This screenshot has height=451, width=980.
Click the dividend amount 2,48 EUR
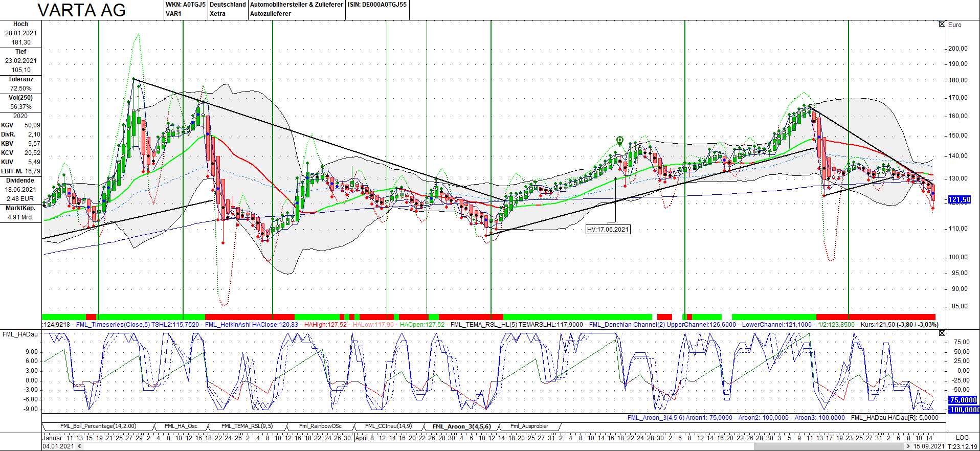[20, 199]
